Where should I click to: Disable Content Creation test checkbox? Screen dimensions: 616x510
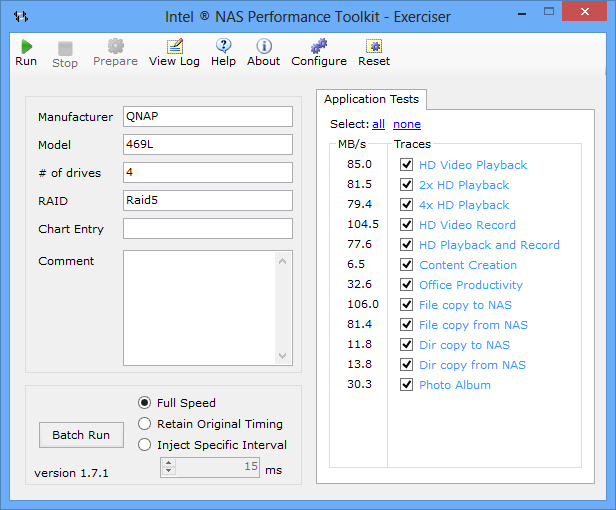point(406,264)
